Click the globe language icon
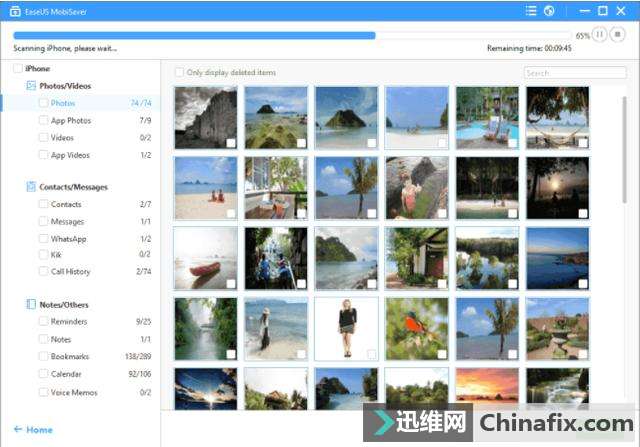This screenshot has height=447, width=640. click(x=549, y=11)
